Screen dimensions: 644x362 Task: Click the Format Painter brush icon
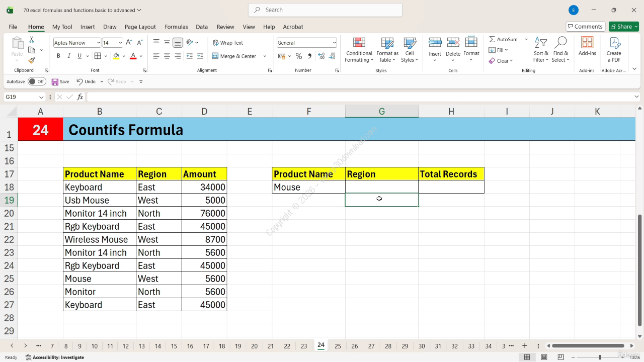[32, 61]
